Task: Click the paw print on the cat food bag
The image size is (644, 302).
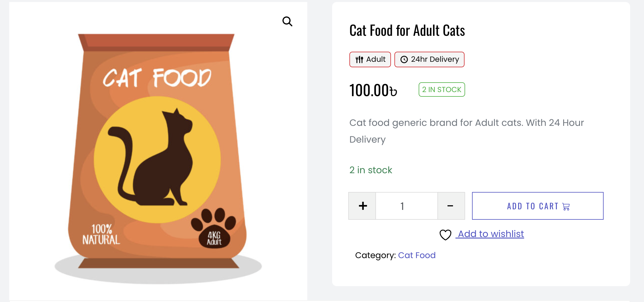Action: [214, 228]
